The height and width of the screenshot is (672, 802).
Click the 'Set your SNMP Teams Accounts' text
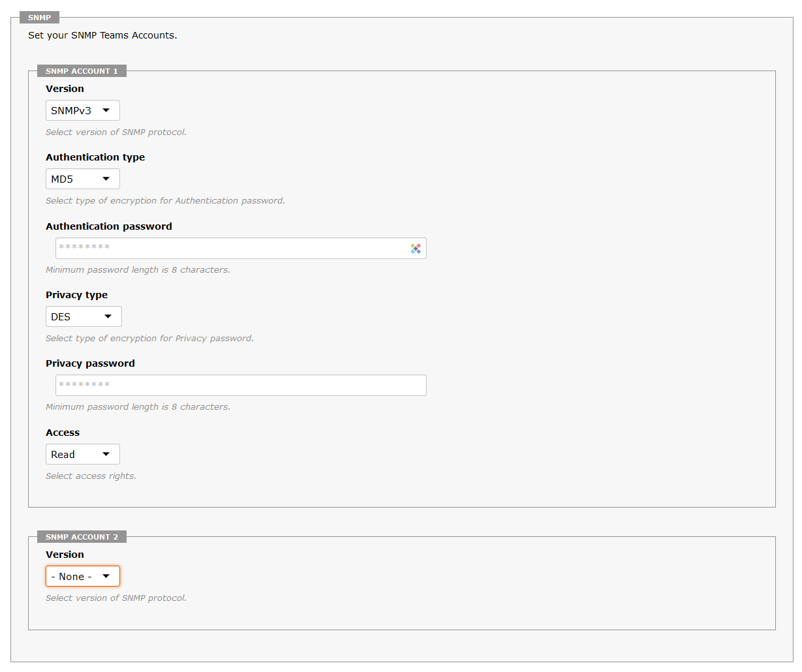pos(102,35)
